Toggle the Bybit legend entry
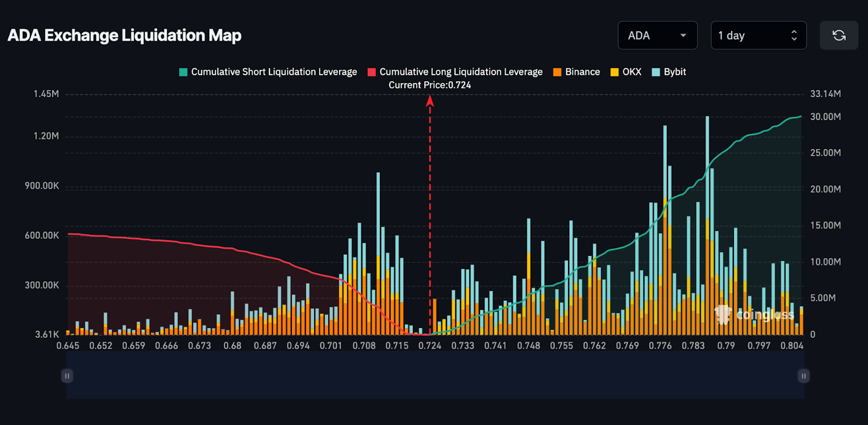 [x=669, y=72]
